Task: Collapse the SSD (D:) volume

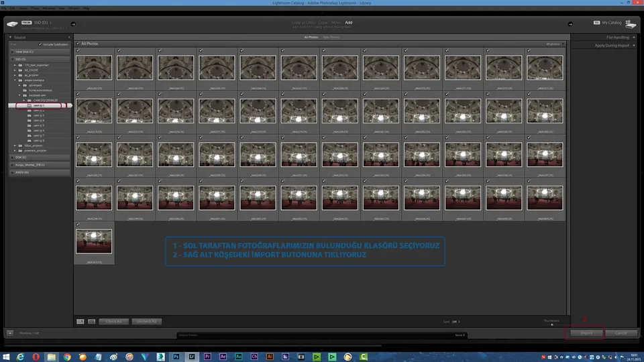Action: click(12, 59)
